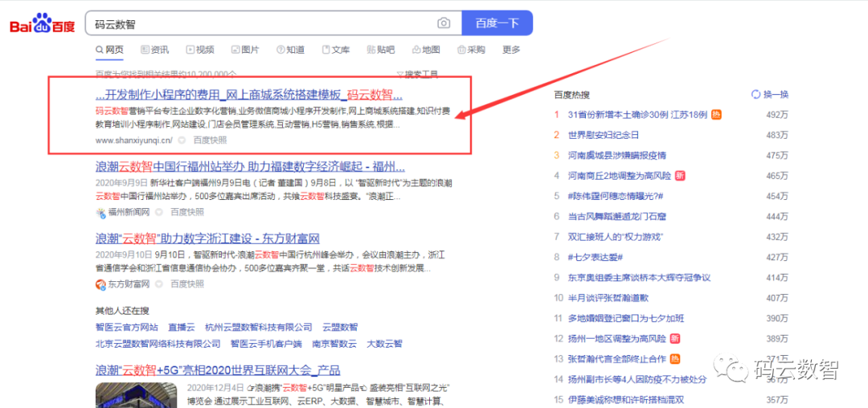This screenshot has height=408, width=868.
Task: Open hot search 31省份新增本土确诊30例
Action: coord(637,115)
